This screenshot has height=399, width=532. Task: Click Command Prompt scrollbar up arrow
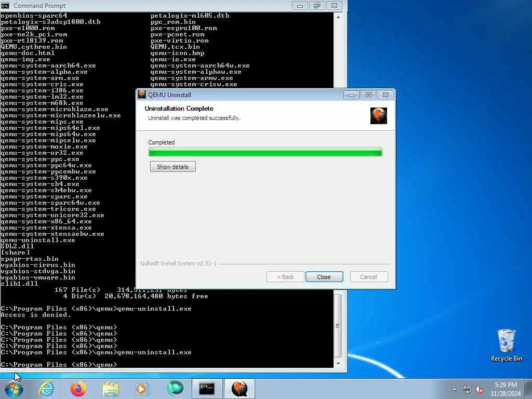coord(338,17)
